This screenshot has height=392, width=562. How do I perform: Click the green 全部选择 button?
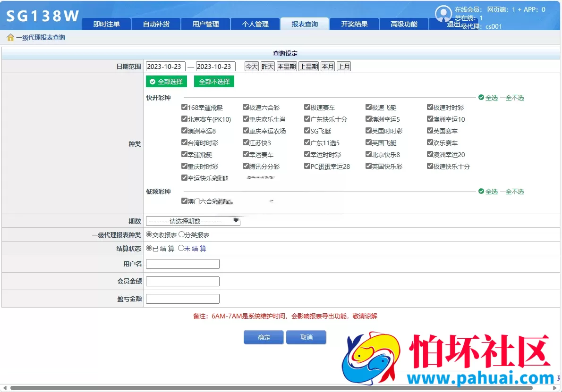[x=166, y=82]
